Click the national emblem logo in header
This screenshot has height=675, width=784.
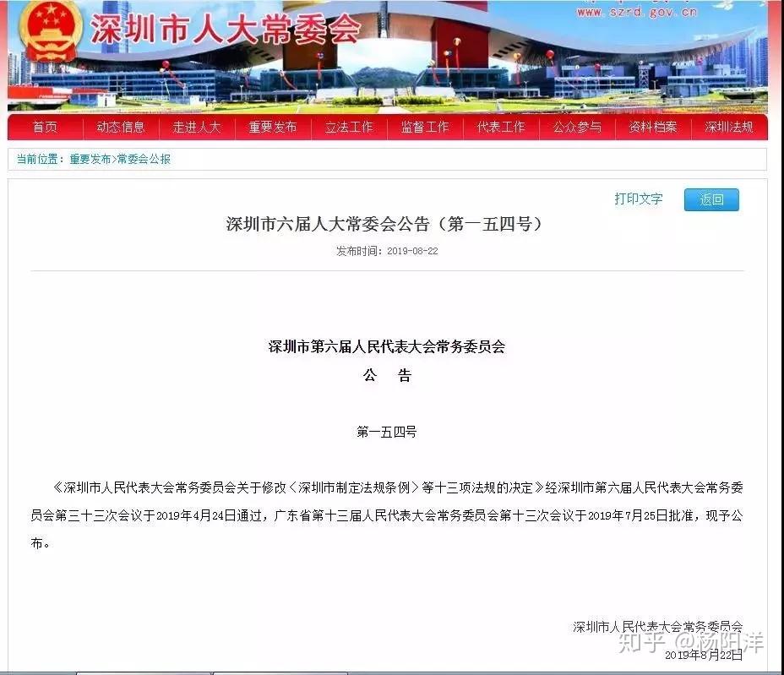pyautogui.click(x=51, y=31)
